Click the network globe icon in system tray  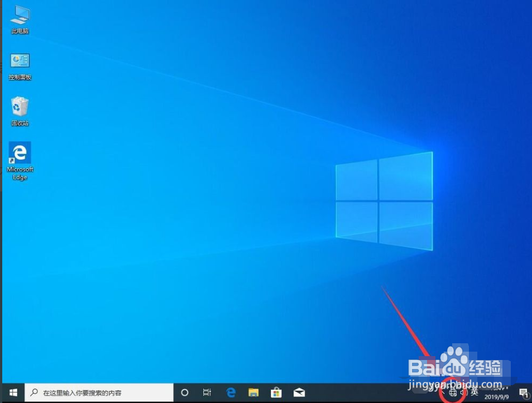coord(452,393)
